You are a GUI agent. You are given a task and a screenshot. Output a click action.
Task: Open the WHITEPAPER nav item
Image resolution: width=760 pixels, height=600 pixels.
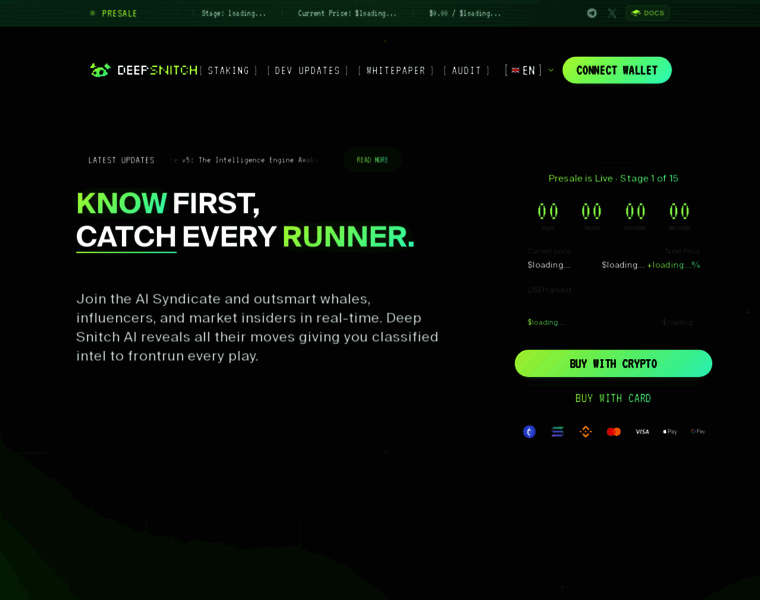pos(396,71)
